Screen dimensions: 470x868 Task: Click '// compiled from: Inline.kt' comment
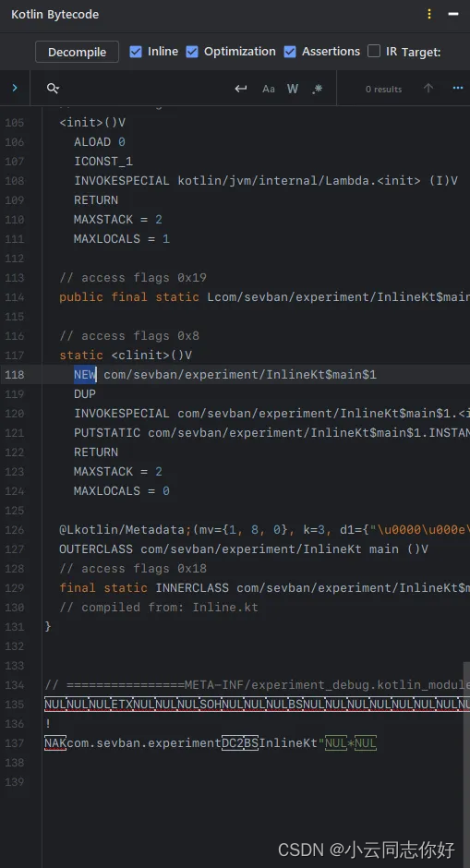159,608
